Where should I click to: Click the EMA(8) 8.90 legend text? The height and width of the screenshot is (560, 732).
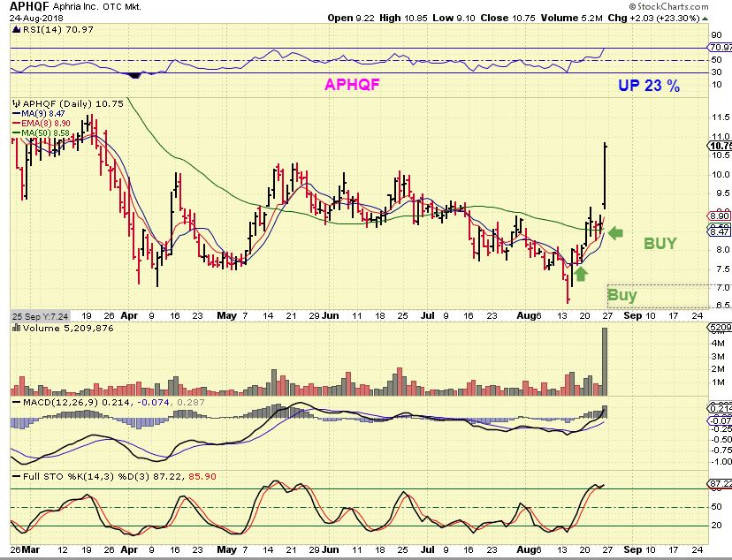coord(46,124)
